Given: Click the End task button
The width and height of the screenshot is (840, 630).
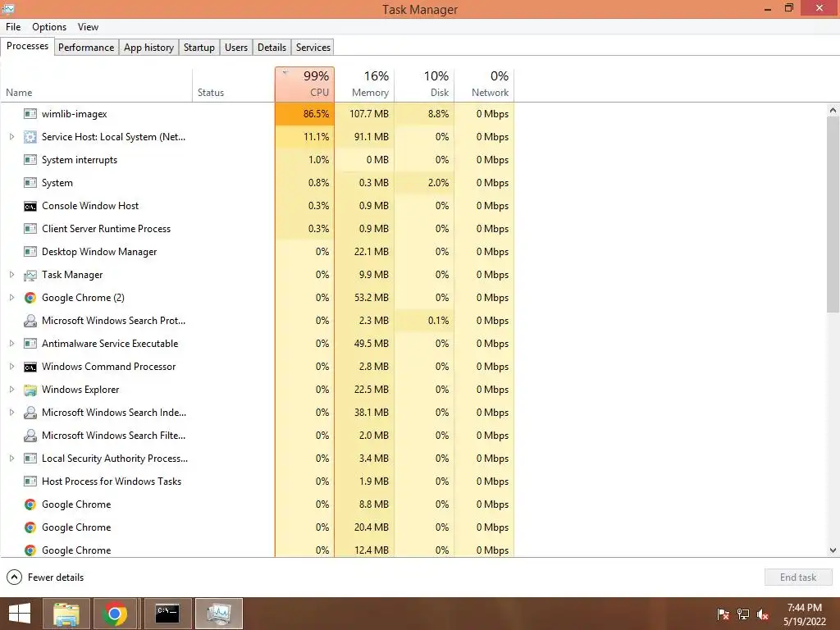Looking at the screenshot, I should (798, 577).
